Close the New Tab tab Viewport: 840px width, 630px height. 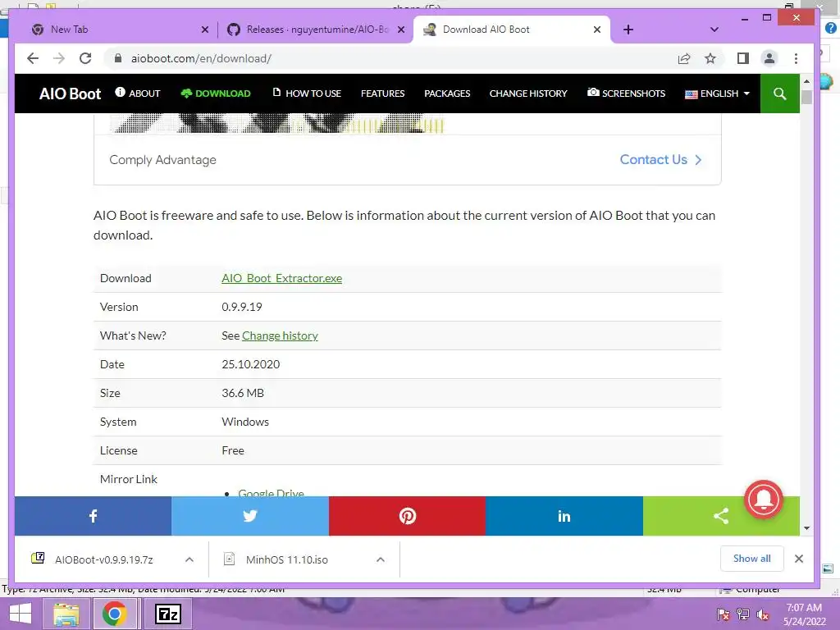tap(204, 30)
